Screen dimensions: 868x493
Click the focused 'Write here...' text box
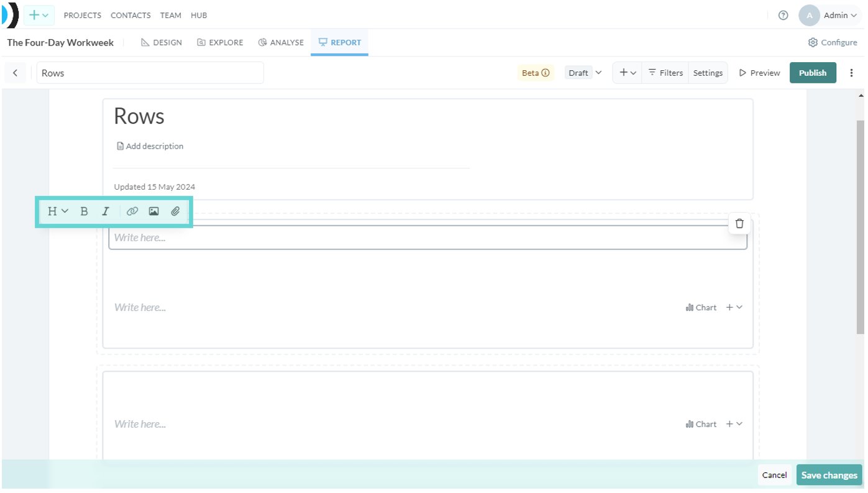pos(427,237)
